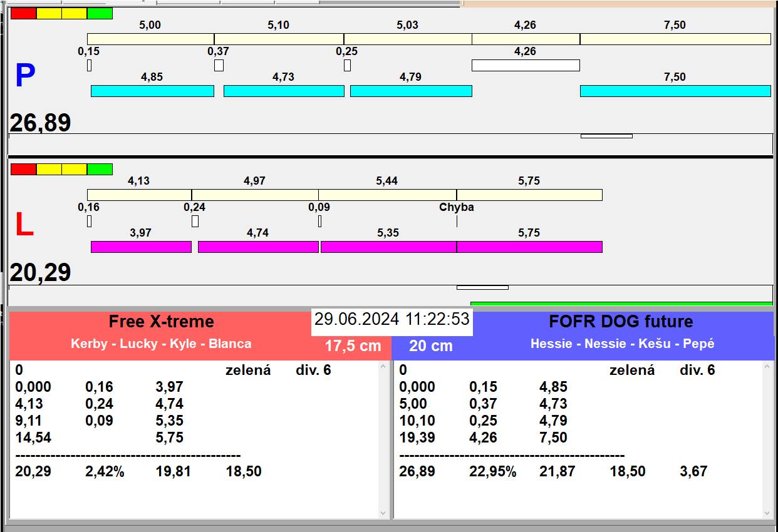Click the 'Hessie - Nessie - Kešu - Pepé' dog lineup

623,344
